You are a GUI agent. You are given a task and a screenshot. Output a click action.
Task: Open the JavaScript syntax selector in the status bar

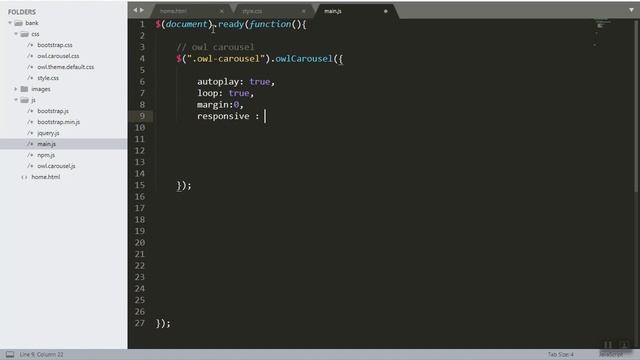tap(611, 354)
